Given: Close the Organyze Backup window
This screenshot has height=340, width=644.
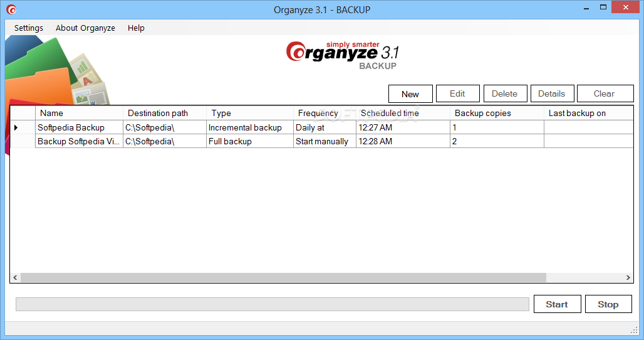Looking at the screenshot, I should point(626,8).
